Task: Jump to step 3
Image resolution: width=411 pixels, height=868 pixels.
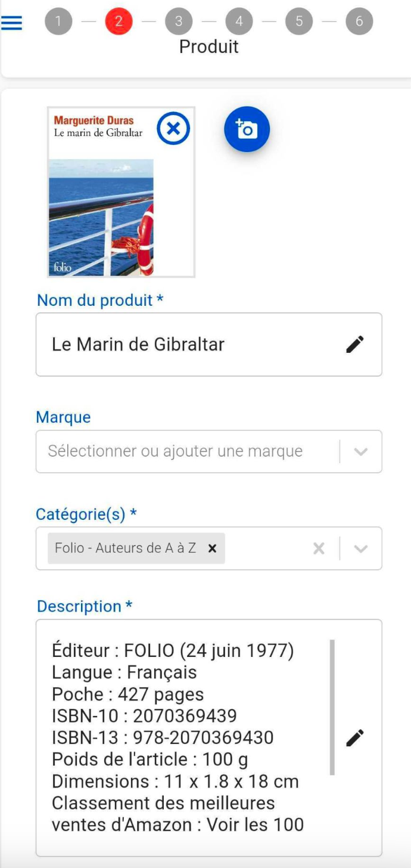Action: 179,21
